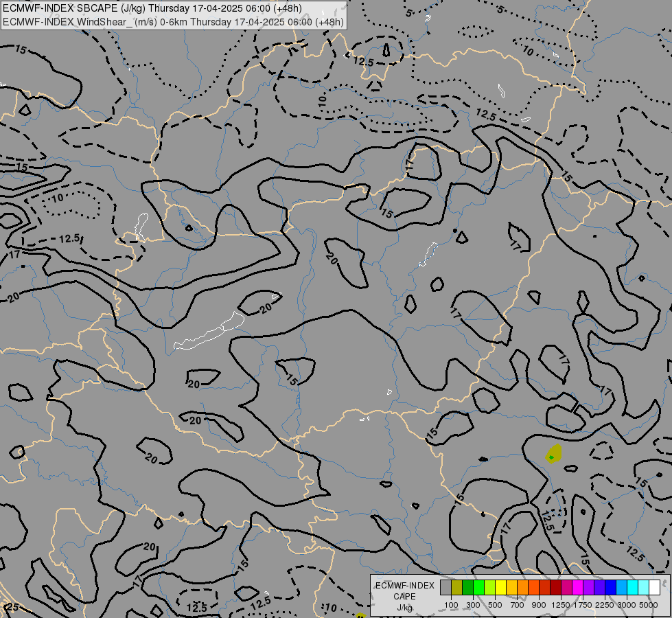The height and width of the screenshot is (618, 672).
Task: Click legend value '900'
Action: pyautogui.click(x=539, y=605)
